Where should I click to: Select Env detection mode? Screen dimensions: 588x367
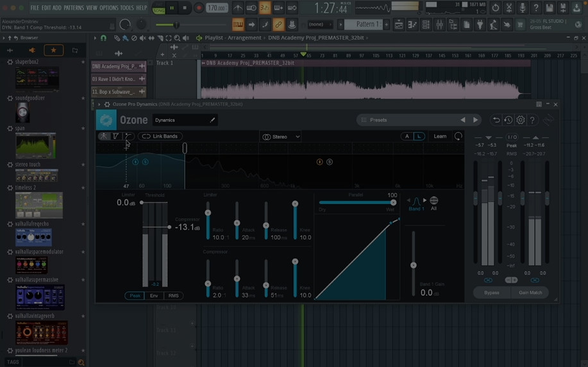click(154, 296)
